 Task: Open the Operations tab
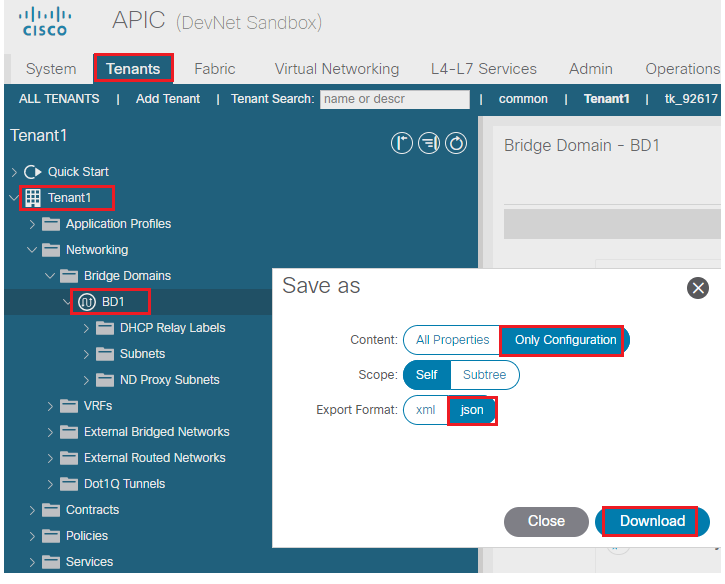pyautogui.click(x=682, y=69)
